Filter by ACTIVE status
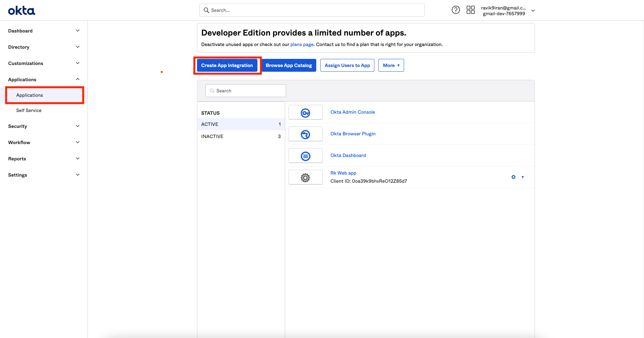Viewport: 644px width, 338px height. tap(241, 124)
